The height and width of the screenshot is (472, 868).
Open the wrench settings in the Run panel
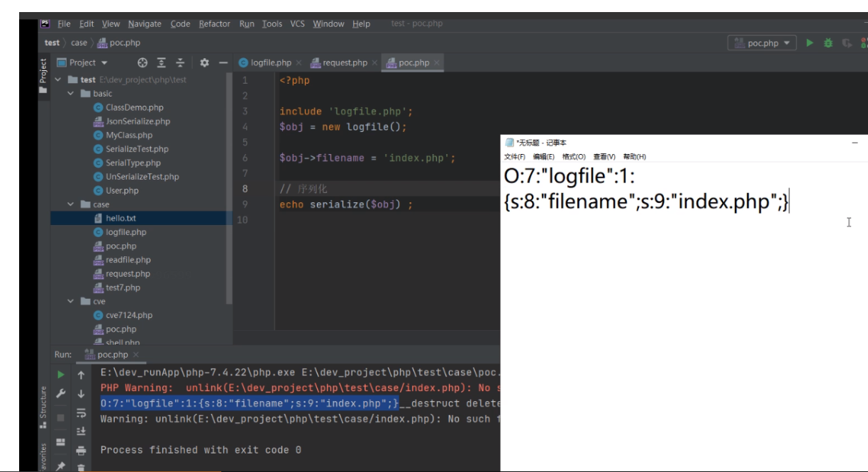point(61,393)
